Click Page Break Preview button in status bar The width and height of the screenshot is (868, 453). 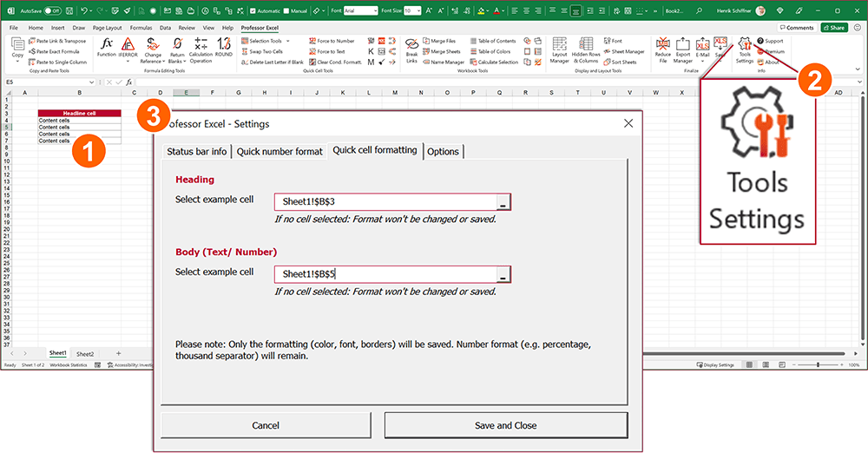(x=782, y=365)
